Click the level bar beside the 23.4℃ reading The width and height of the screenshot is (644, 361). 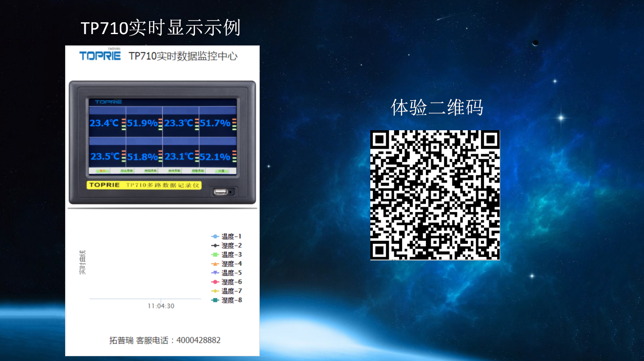[x=124, y=124]
